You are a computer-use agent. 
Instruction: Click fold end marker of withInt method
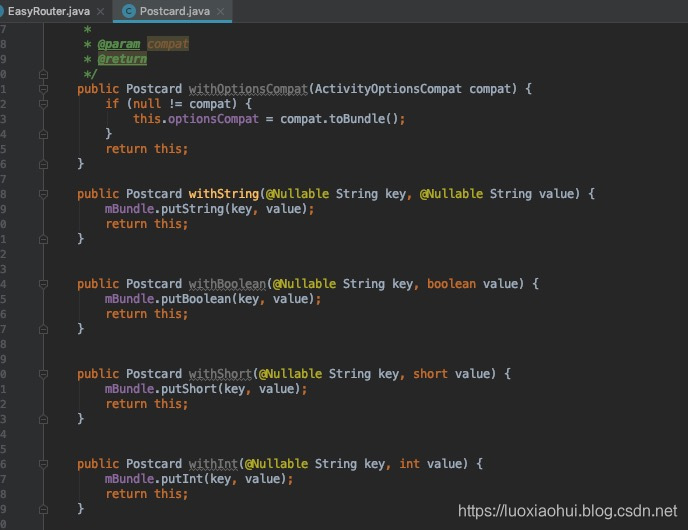(x=43, y=509)
